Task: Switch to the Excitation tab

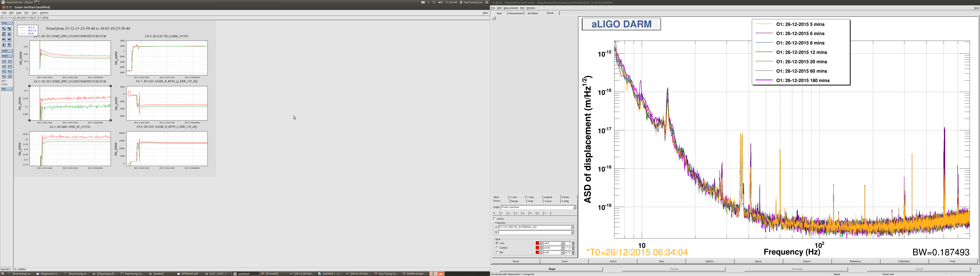Action: tap(533, 13)
